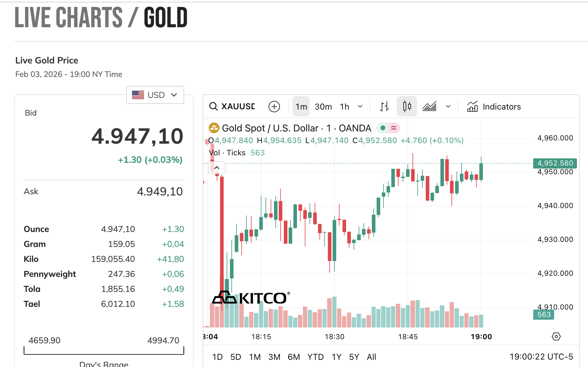Collapse the indicator legend arrow
The image size is (588, 367).
(x=217, y=168)
